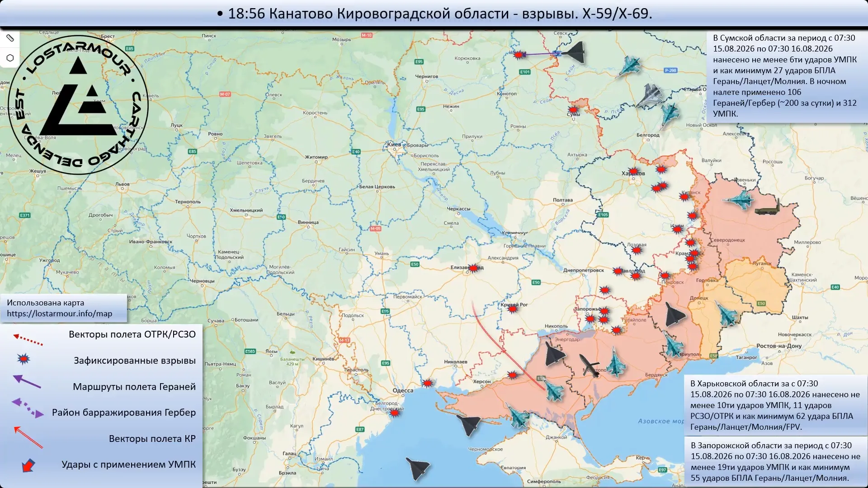This screenshot has width=868, height=488.
Task: Click the explosion marker at Белгород-Днестровский
Action: click(x=395, y=413)
